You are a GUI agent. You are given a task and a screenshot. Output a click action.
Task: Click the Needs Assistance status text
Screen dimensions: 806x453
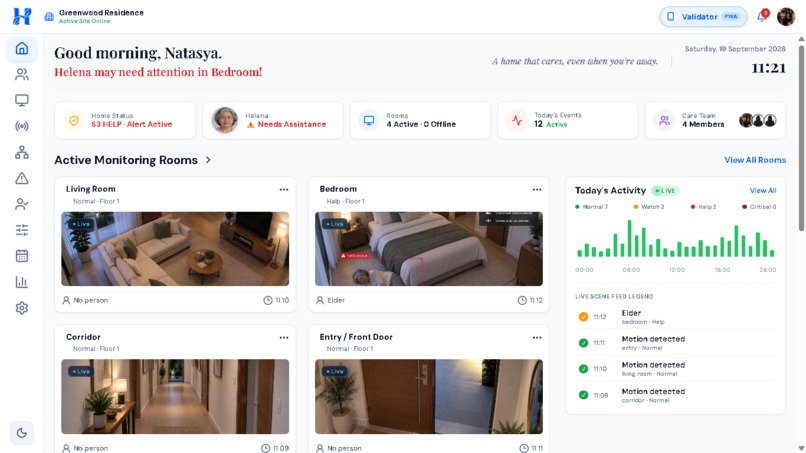coord(291,124)
